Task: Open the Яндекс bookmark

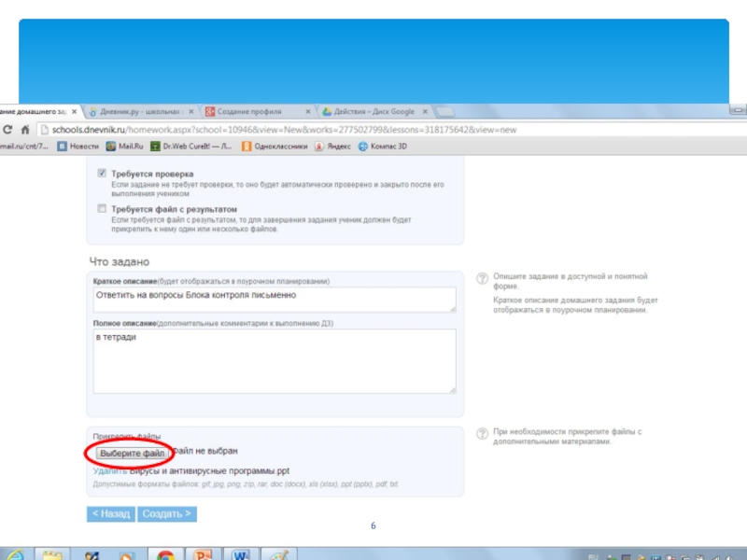Action: 332,147
